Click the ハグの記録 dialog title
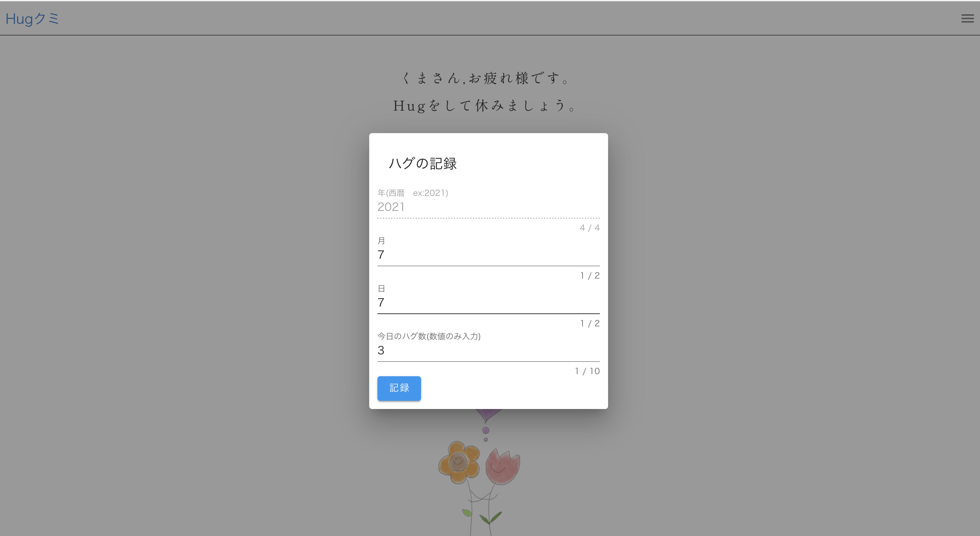The image size is (980, 536). [x=423, y=164]
